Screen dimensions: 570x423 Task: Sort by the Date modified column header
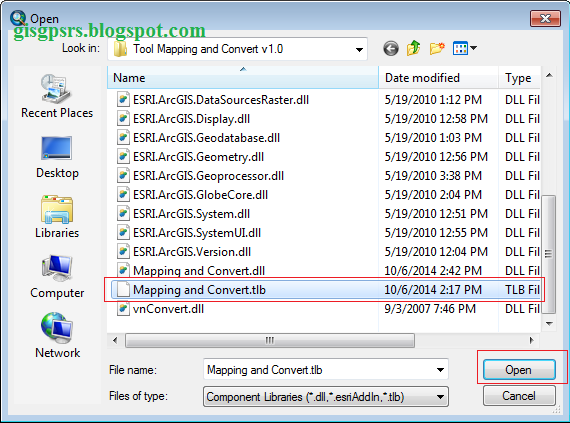click(438, 77)
